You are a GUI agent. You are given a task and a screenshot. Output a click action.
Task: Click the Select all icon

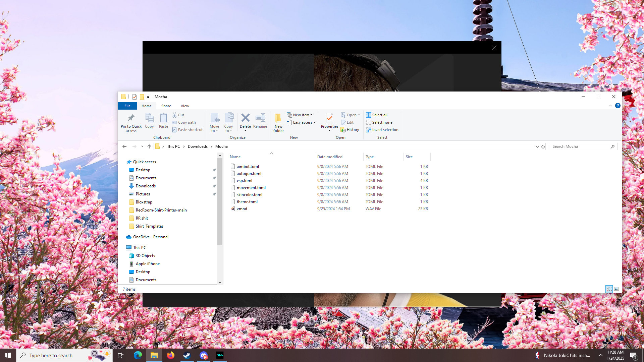click(x=369, y=115)
